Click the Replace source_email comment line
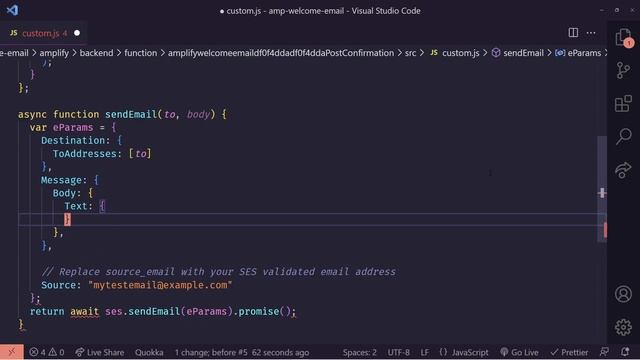The image size is (640, 360). [x=218, y=272]
